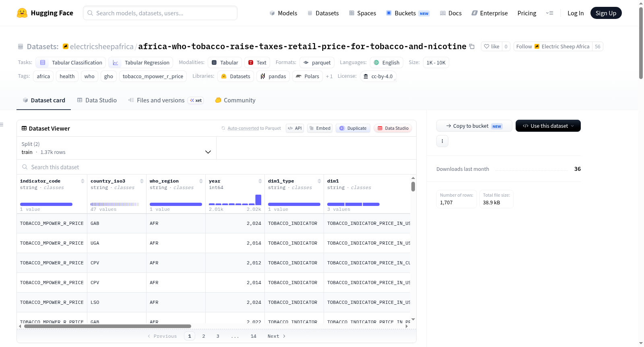
Task: Click the English language tag
Action: pos(386,62)
